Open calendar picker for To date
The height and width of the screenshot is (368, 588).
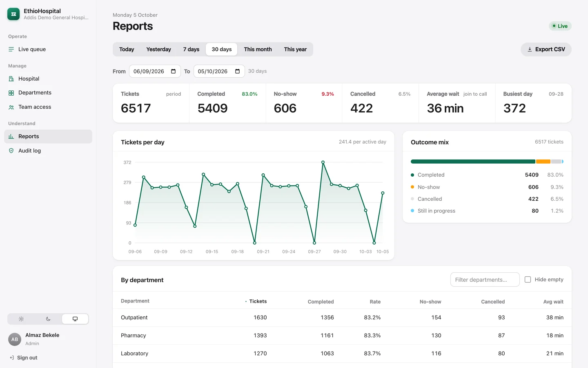pyautogui.click(x=238, y=71)
